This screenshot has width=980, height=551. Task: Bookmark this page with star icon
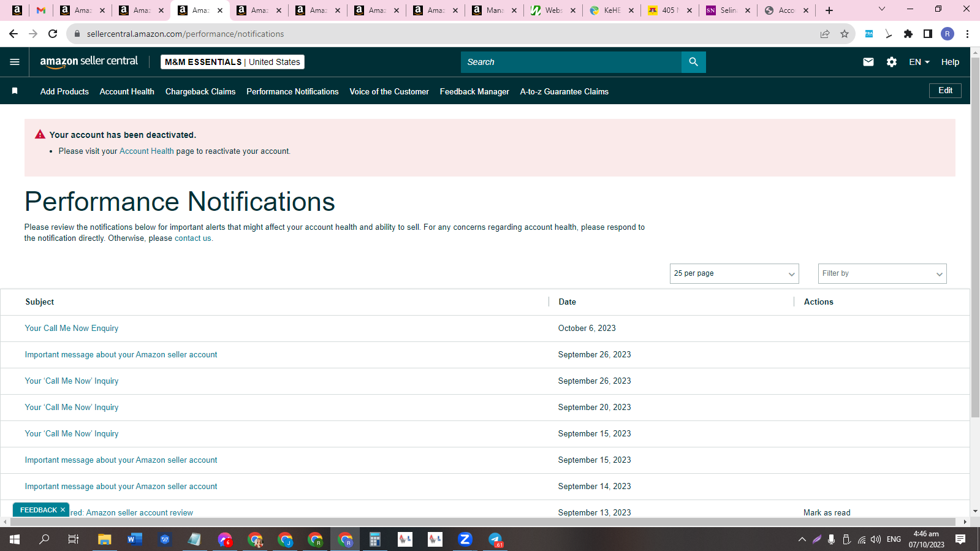844,34
